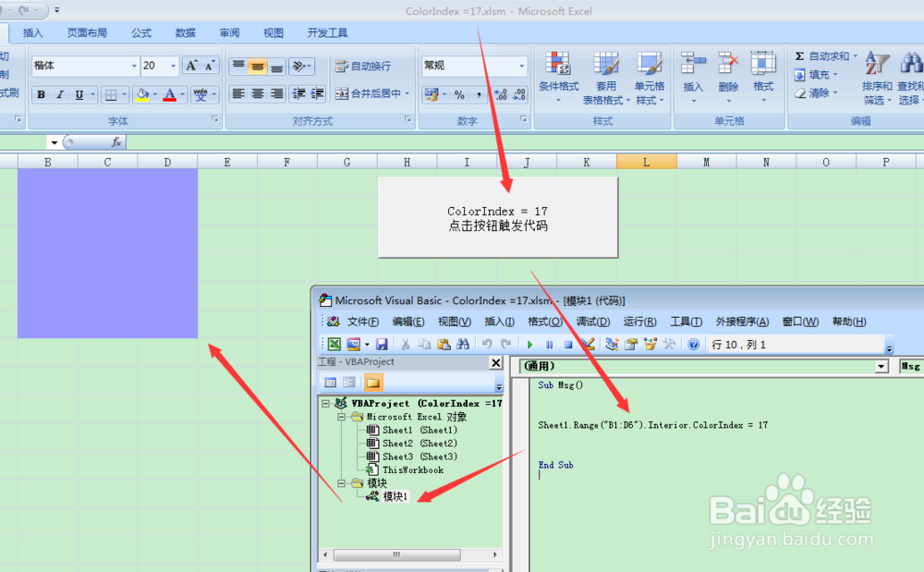924x572 pixels.
Task: Open the font size dropdown showing 20
Action: pos(174,66)
